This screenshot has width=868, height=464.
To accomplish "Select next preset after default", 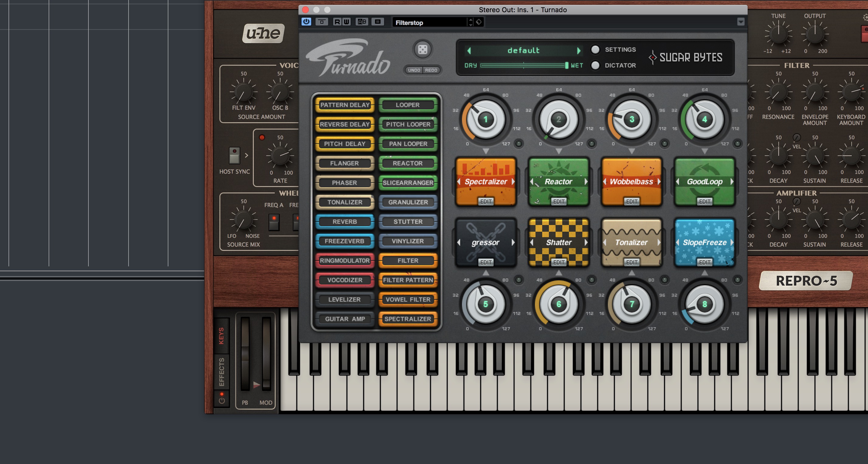I will 579,50.
